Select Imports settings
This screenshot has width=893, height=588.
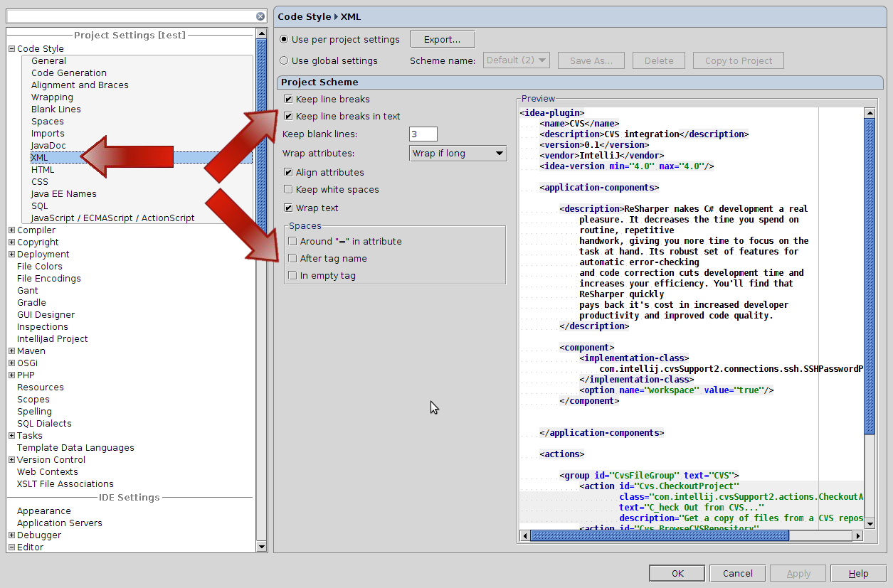point(48,134)
